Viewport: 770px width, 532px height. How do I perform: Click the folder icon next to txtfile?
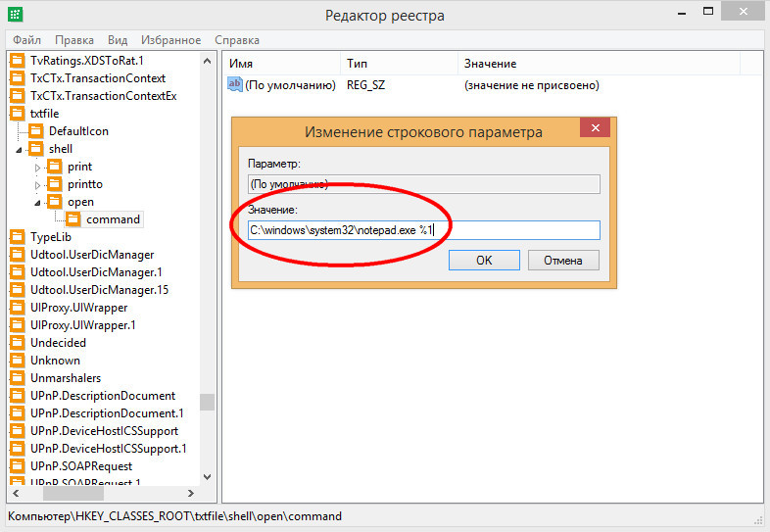pyautogui.click(x=17, y=114)
